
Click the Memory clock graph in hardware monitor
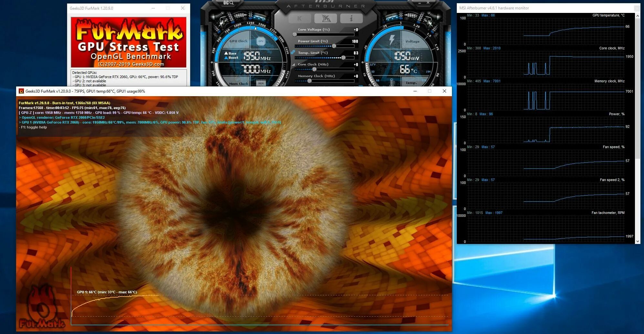tap(546, 97)
